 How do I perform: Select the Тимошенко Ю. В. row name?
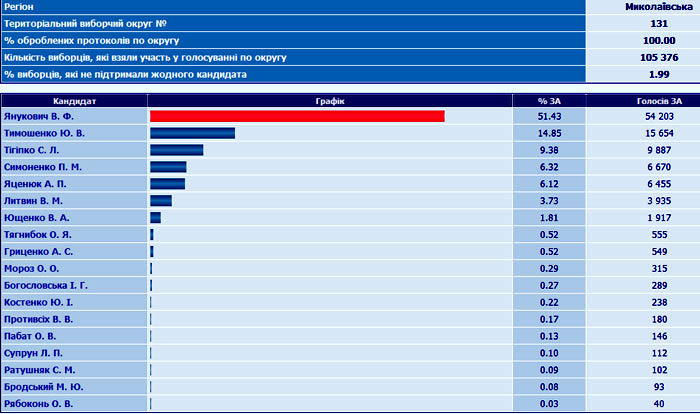click(45, 133)
